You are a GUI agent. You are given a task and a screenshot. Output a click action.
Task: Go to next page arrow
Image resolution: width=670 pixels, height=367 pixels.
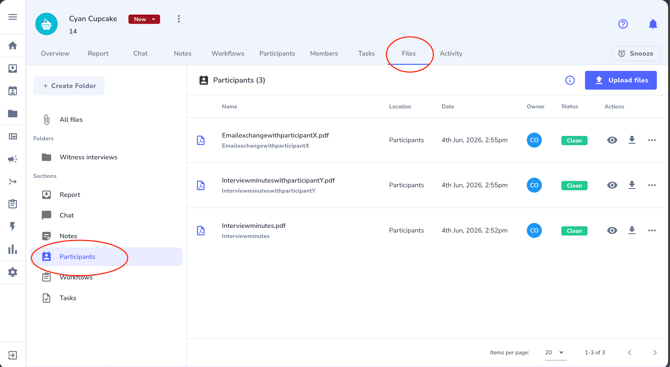click(655, 352)
